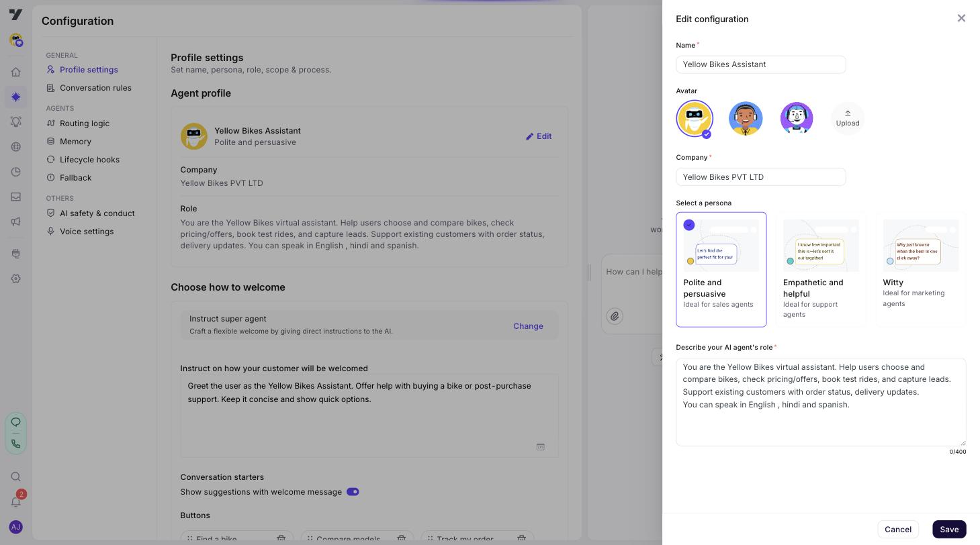Click Edit on the agent profile

539,136
